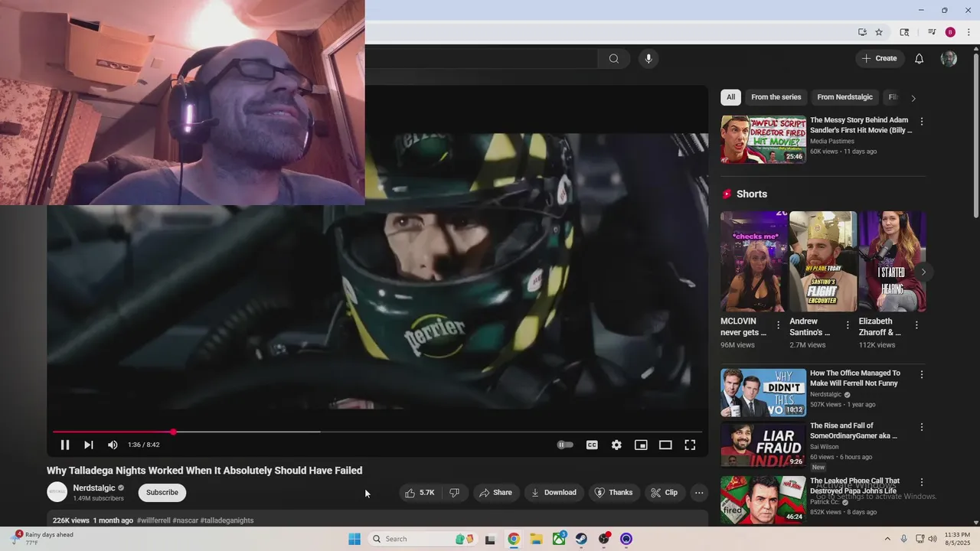Open the weather widget Rainy days ahead

point(44,539)
